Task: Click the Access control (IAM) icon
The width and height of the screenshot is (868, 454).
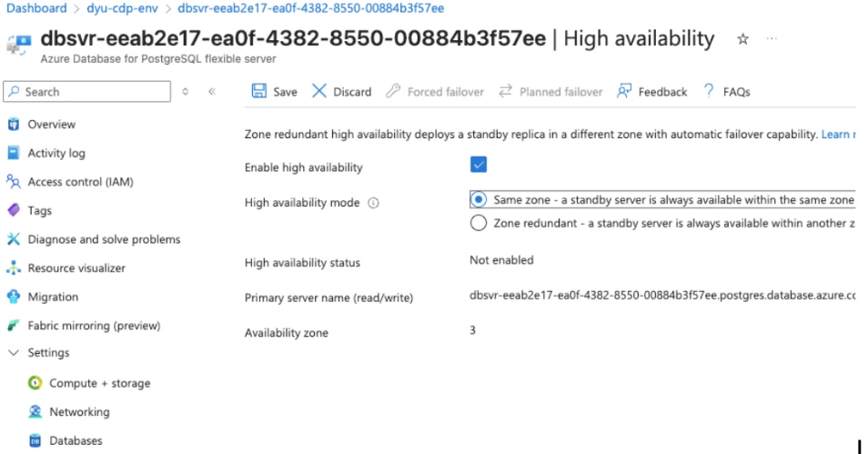Action: pyautogui.click(x=14, y=182)
